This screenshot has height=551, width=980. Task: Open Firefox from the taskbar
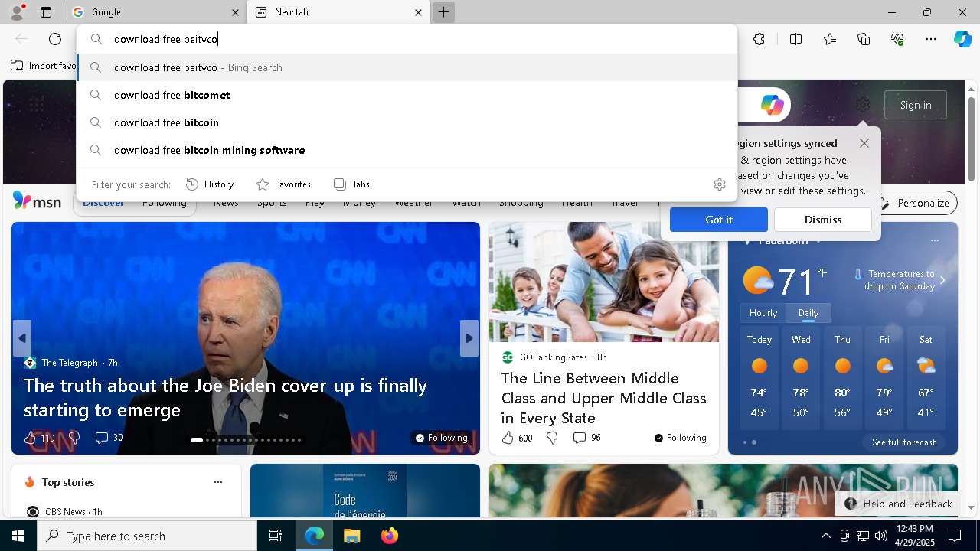pyautogui.click(x=389, y=536)
